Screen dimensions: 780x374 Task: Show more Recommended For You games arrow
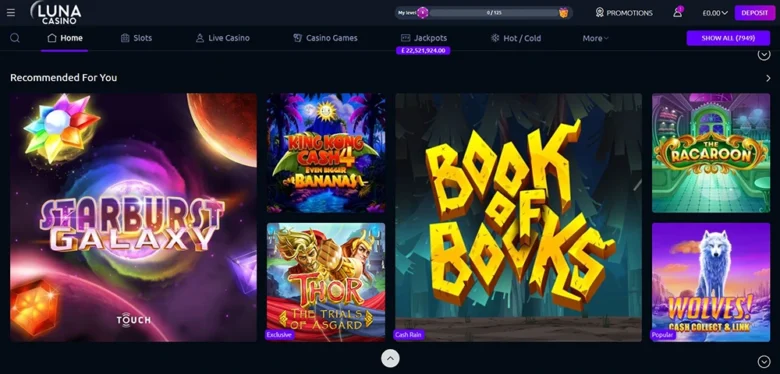tap(768, 78)
